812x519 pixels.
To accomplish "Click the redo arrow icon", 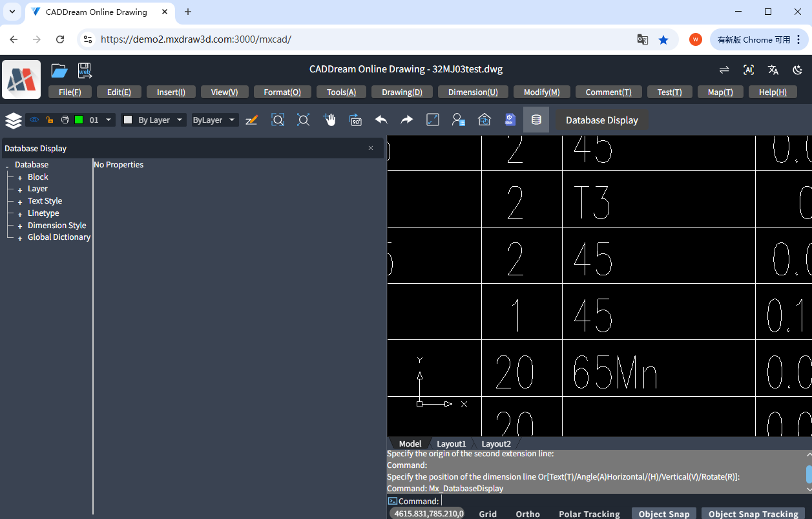I will 407,120.
